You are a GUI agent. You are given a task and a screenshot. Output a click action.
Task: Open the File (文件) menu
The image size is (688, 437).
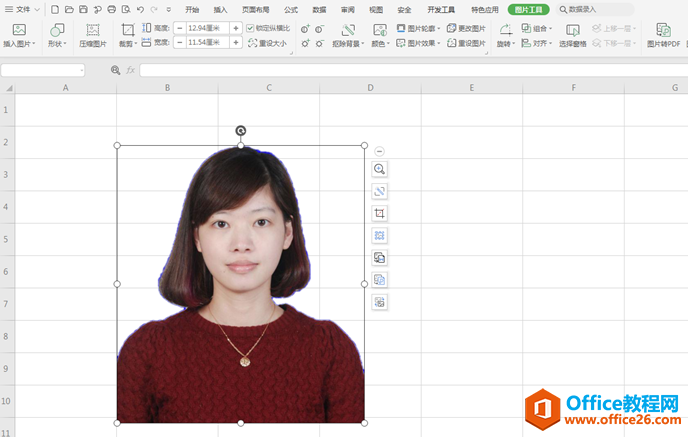click(21, 9)
